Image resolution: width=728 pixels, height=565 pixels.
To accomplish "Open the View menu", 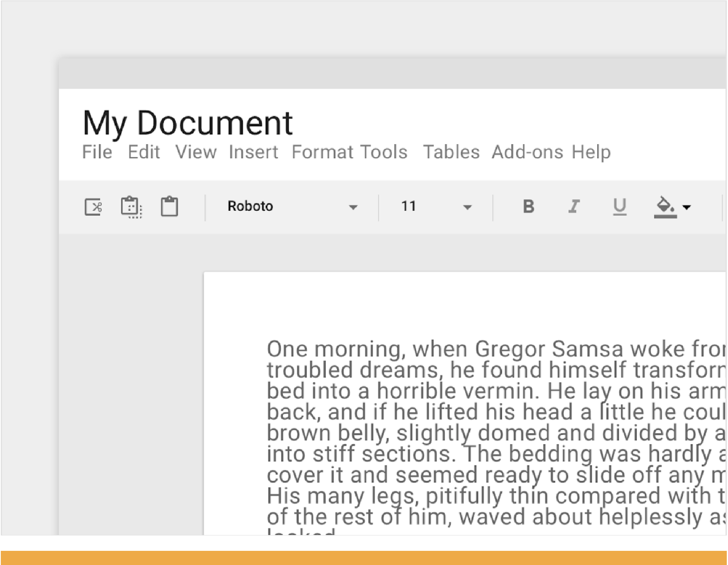I will (196, 152).
